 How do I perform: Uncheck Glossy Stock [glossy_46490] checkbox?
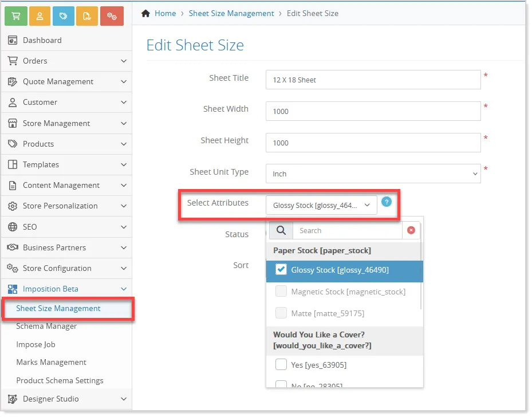[x=281, y=270]
